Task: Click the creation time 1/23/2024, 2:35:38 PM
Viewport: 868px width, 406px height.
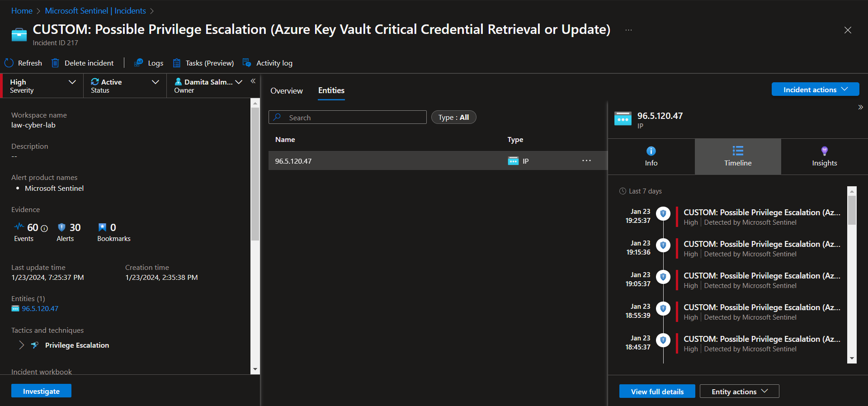Action: (161, 278)
